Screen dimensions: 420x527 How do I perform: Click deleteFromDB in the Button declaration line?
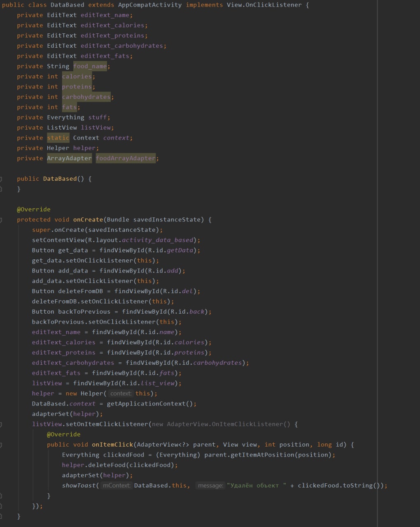(81, 291)
